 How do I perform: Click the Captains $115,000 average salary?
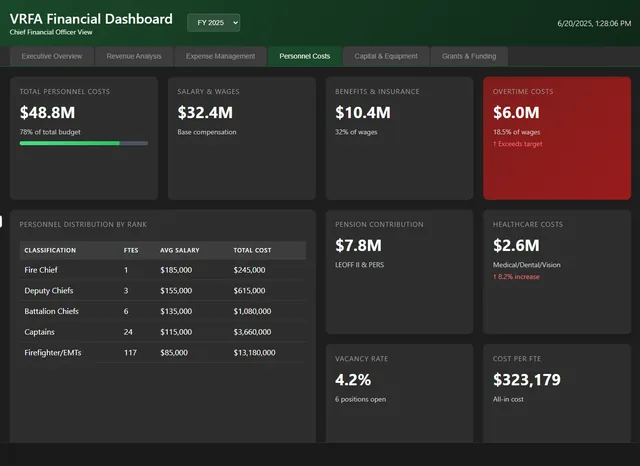pos(176,332)
